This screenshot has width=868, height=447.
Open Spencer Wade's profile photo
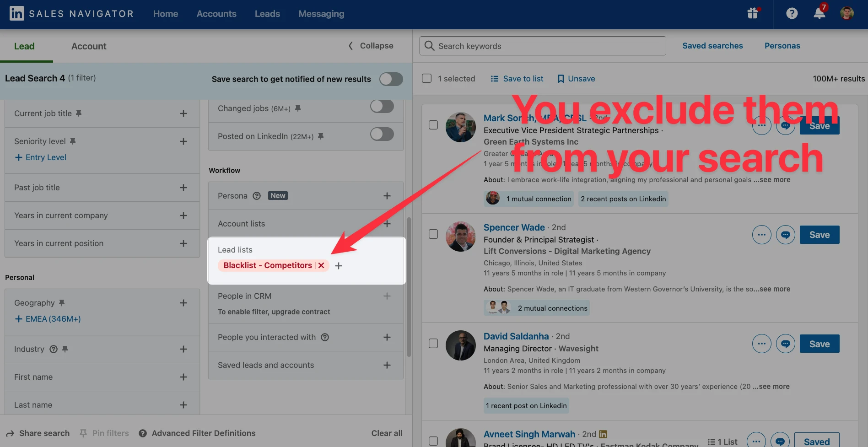point(461,237)
